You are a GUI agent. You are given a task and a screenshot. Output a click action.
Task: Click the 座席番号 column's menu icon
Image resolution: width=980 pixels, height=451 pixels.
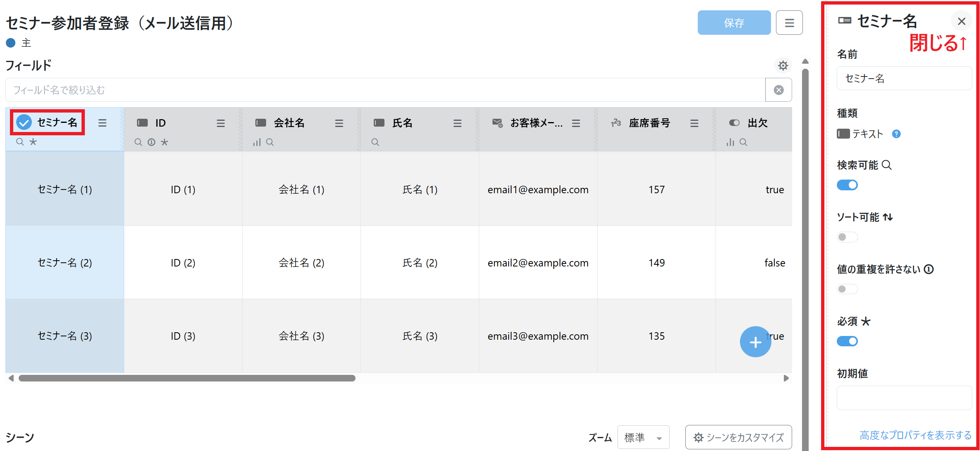coord(694,123)
